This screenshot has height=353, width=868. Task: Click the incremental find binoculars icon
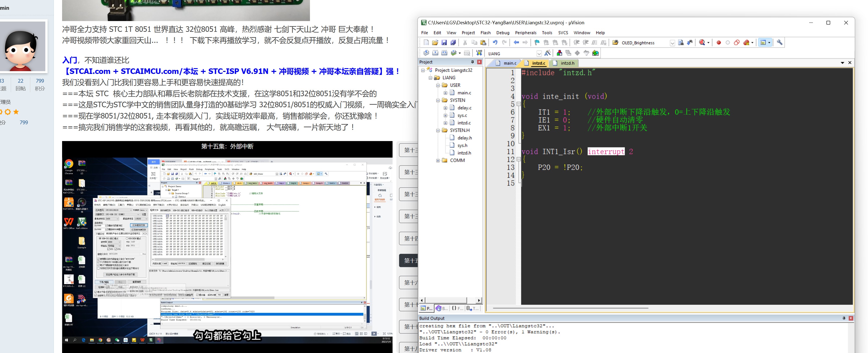(690, 43)
